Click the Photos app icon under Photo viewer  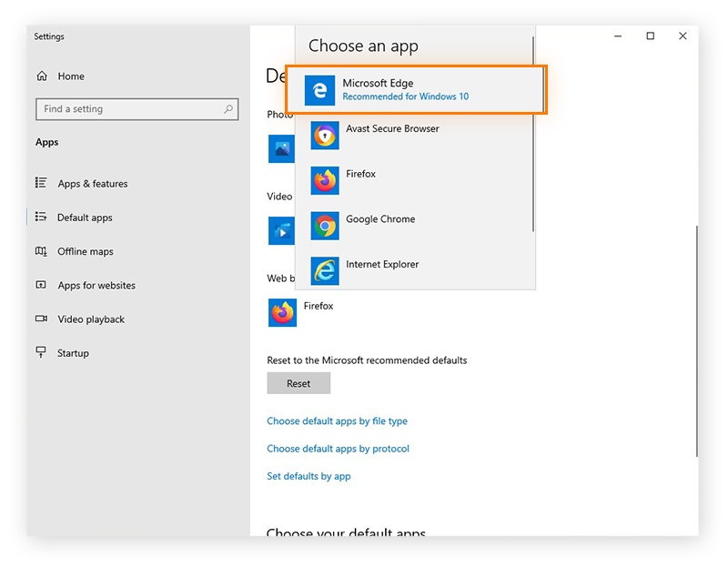(x=281, y=147)
